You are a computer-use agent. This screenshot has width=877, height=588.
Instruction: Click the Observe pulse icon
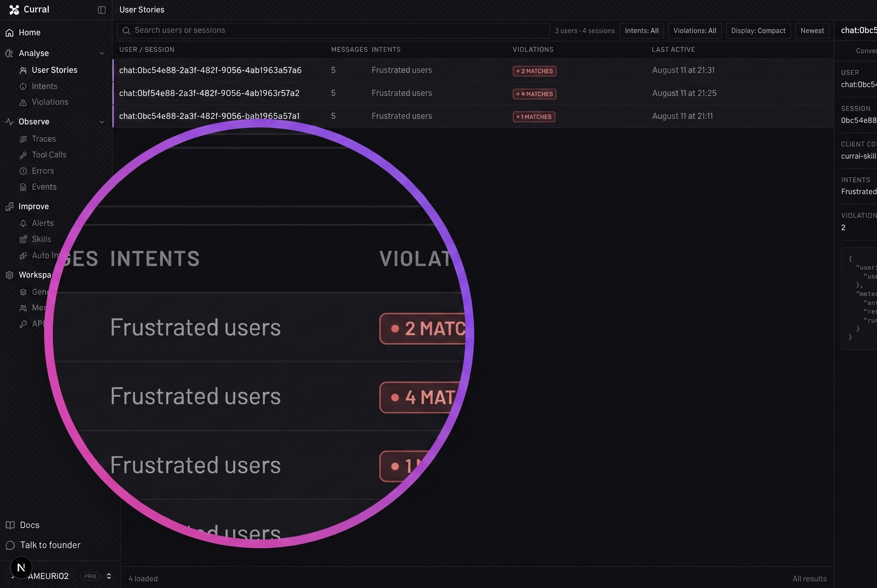(10, 121)
